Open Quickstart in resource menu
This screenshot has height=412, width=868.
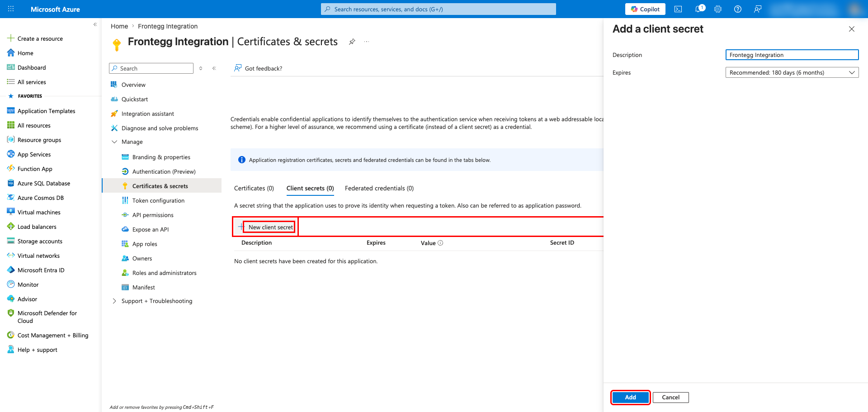(135, 99)
